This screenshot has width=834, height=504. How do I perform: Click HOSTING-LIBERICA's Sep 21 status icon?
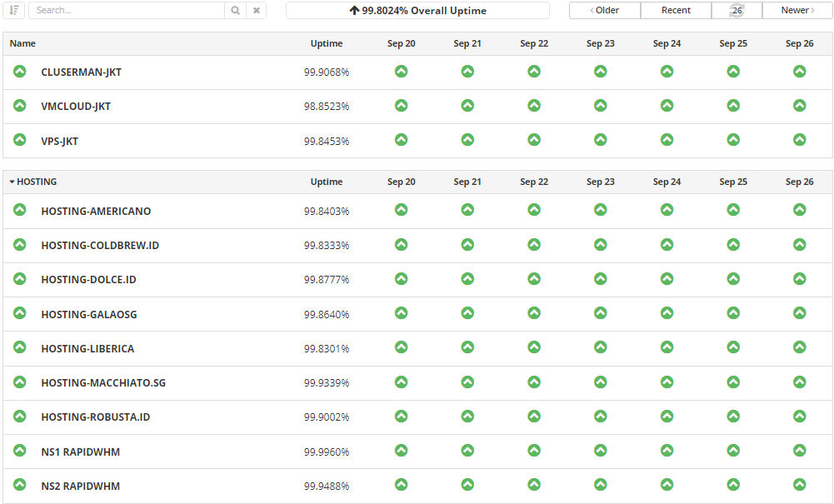[467, 347]
